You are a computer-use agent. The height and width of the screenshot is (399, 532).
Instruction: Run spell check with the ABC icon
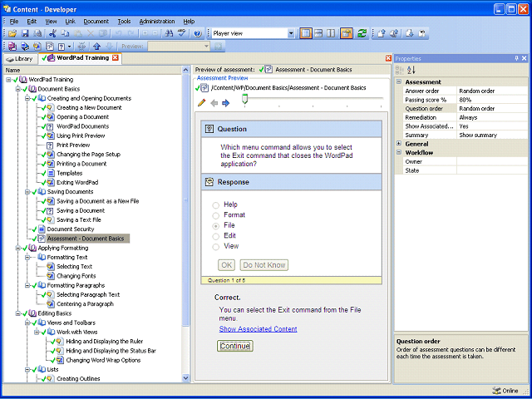[x=182, y=33]
